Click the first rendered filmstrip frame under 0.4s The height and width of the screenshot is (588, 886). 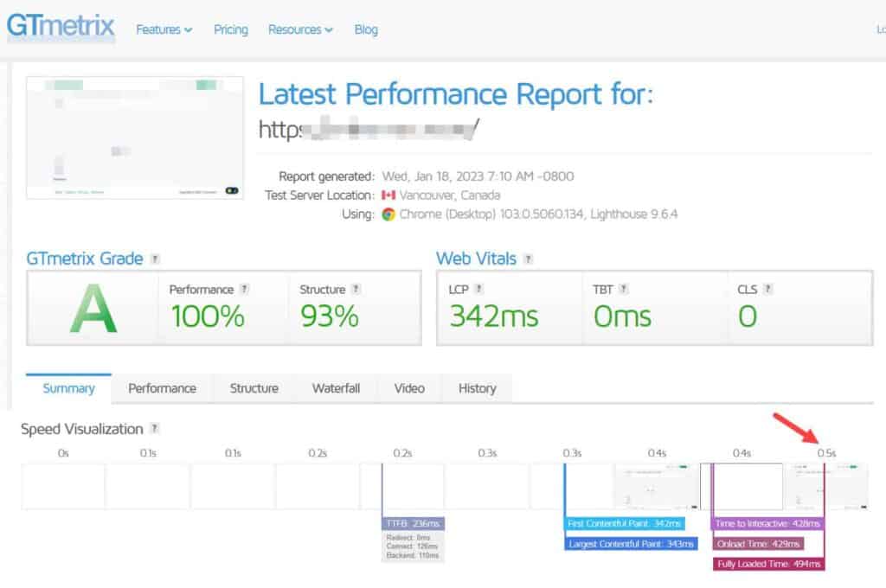click(657, 486)
